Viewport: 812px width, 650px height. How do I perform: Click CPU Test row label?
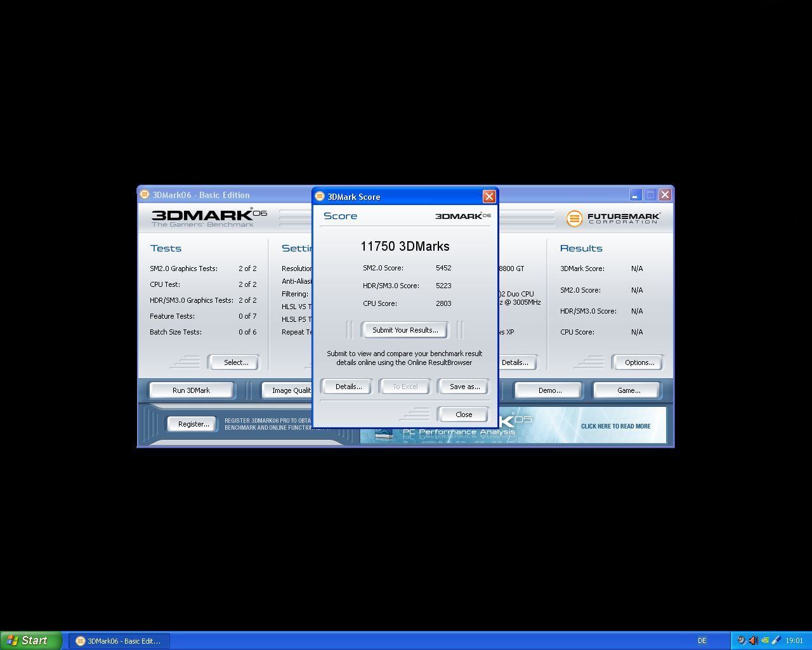click(165, 284)
